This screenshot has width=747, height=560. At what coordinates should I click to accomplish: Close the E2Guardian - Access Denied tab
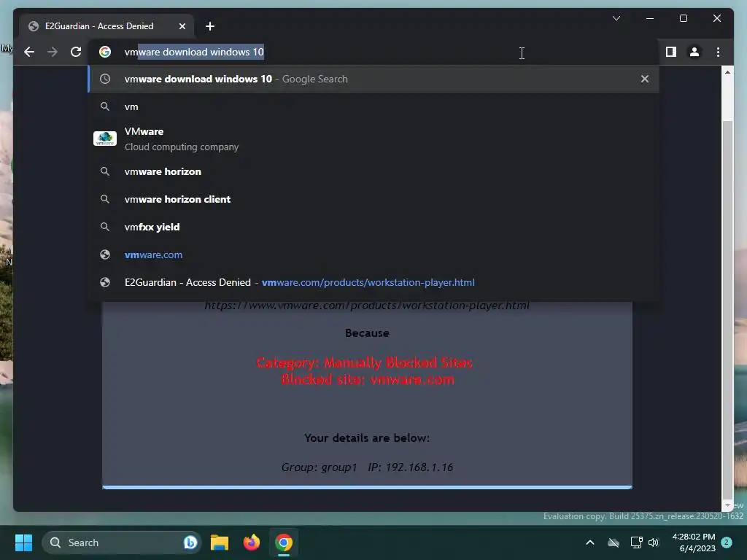pos(182,26)
